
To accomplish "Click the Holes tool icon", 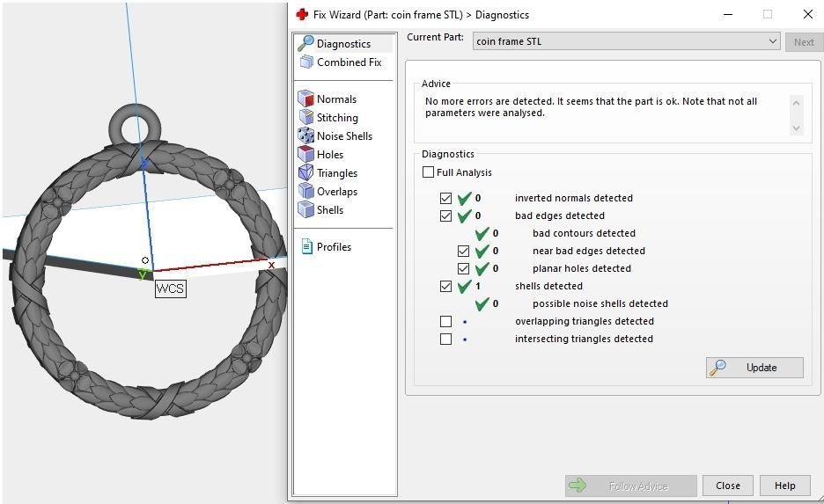I will pyautogui.click(x=305, y=155).
